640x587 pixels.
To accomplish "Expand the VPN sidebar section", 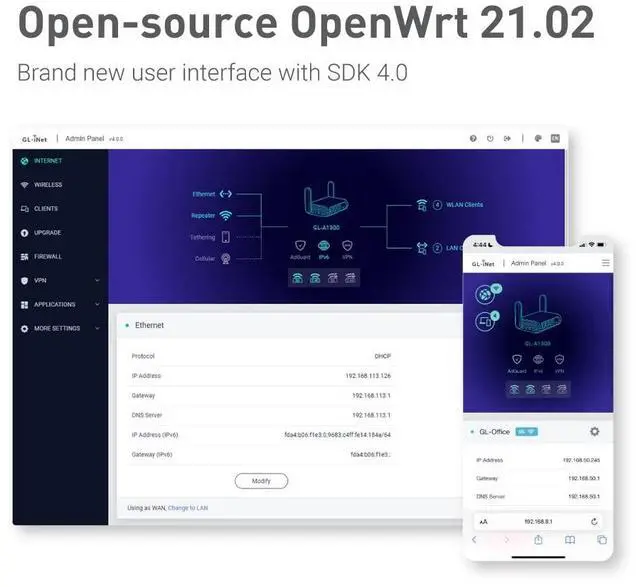I will tap(58, 281).
